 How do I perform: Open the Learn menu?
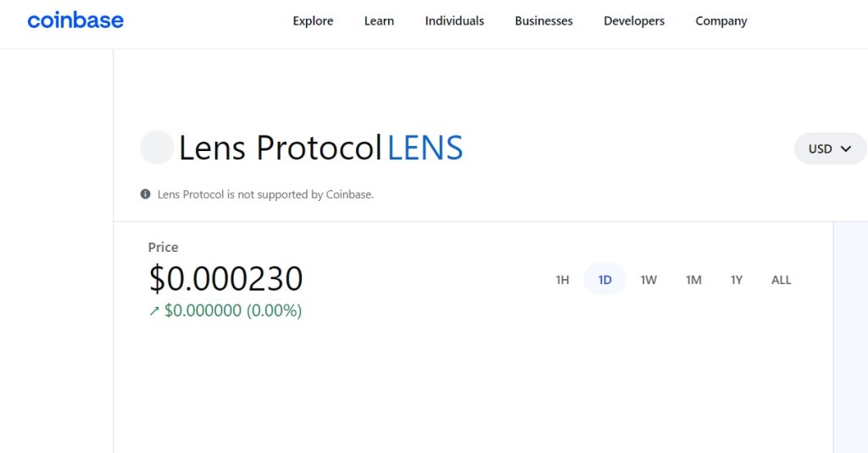tap(379, 21)
